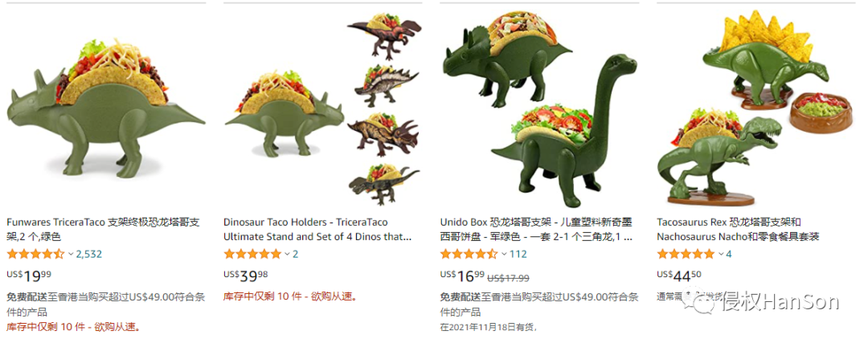Click the five-star rating of Dinosaur Taco Holders
The image size is (868, 339).
[x=253, y=254]
